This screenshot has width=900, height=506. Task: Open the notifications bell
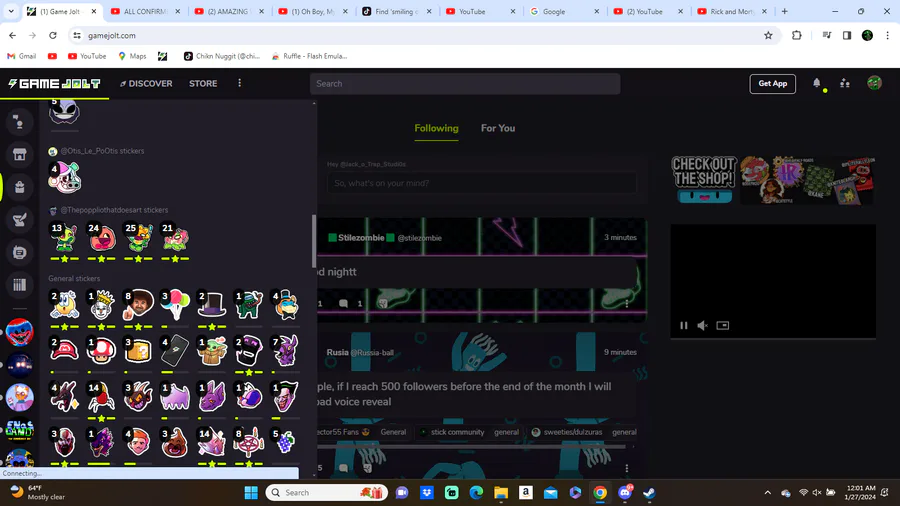[x=817, y=83]
